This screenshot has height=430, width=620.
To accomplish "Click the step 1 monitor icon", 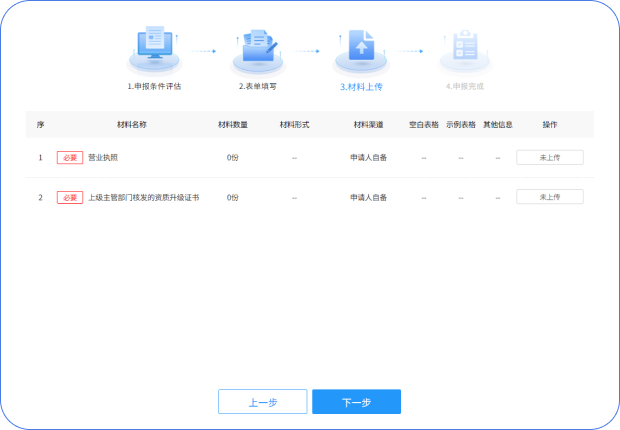I will (154, 47).
